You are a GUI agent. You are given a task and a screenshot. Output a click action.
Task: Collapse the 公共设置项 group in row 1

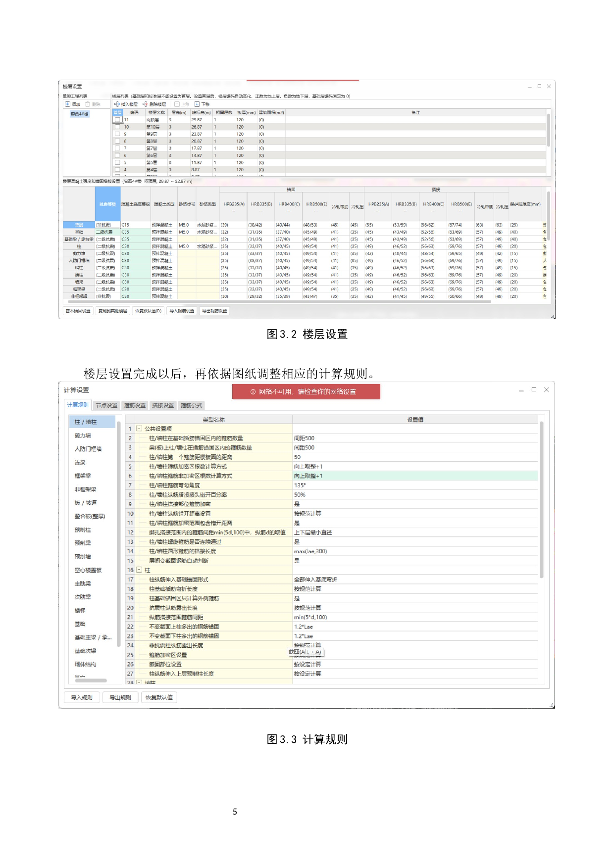tap(139, 429)
